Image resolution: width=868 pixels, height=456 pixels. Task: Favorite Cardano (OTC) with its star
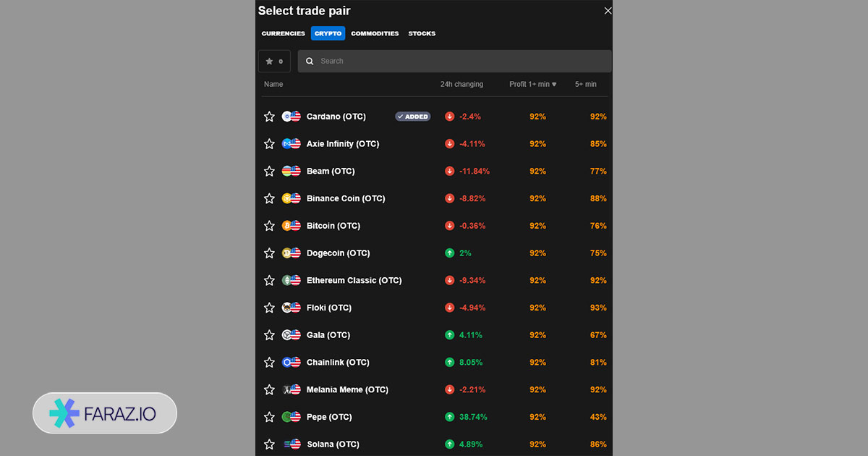(x=269, y=117)
